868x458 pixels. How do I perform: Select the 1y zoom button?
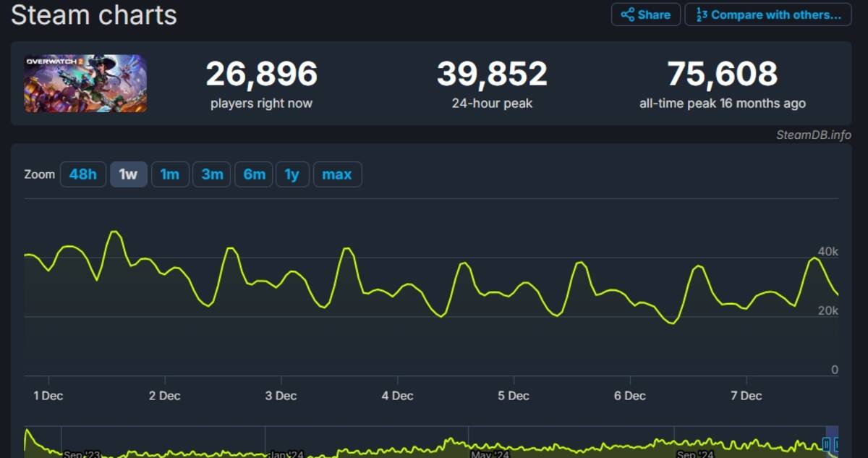click(292, 174)
